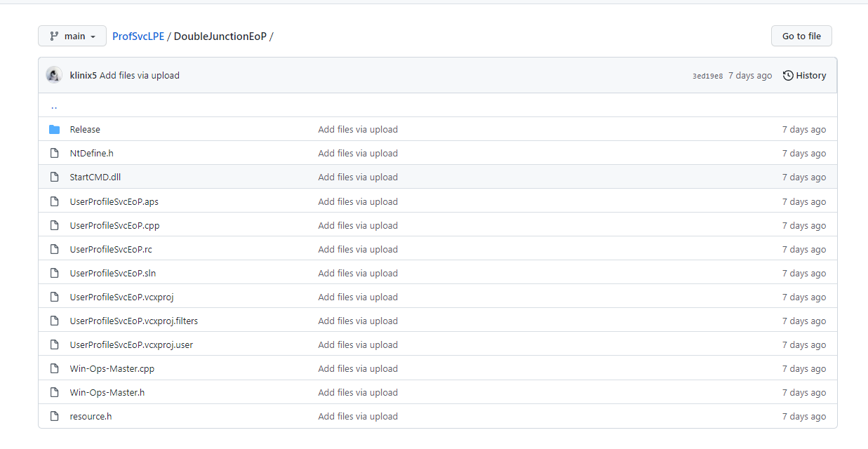Go up to parent directory (..)
Image resolution: width=868 pixels, height=449 pixels.
point(54,106)
